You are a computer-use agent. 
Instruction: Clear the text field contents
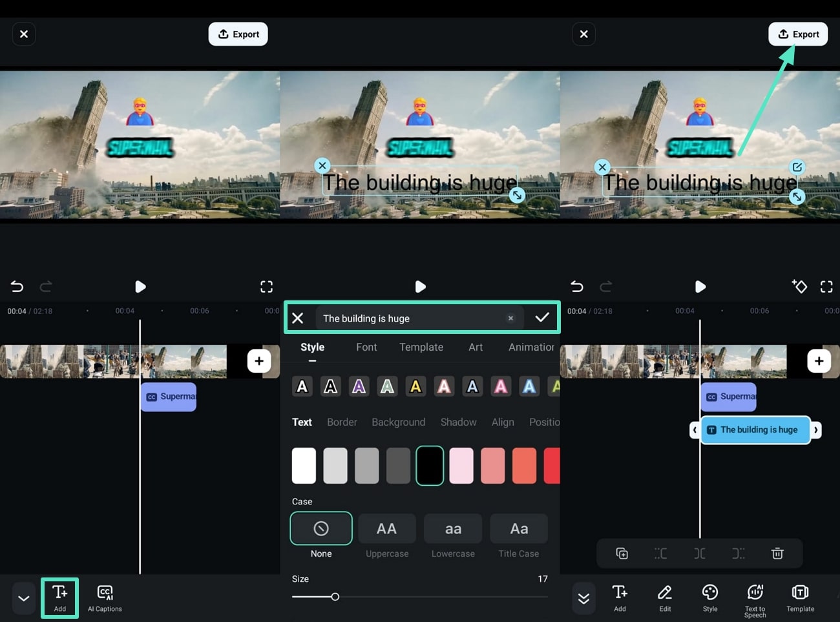[510, 318]
